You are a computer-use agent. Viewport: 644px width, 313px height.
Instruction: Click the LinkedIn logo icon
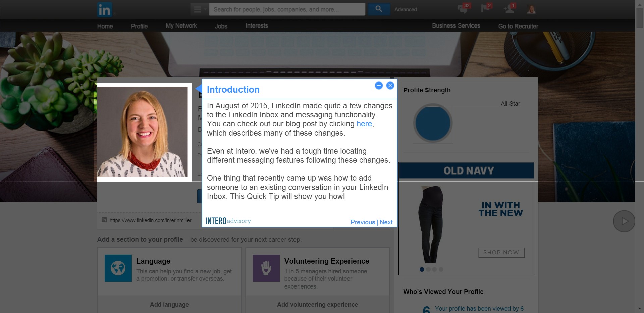click(x=104, y=9)
